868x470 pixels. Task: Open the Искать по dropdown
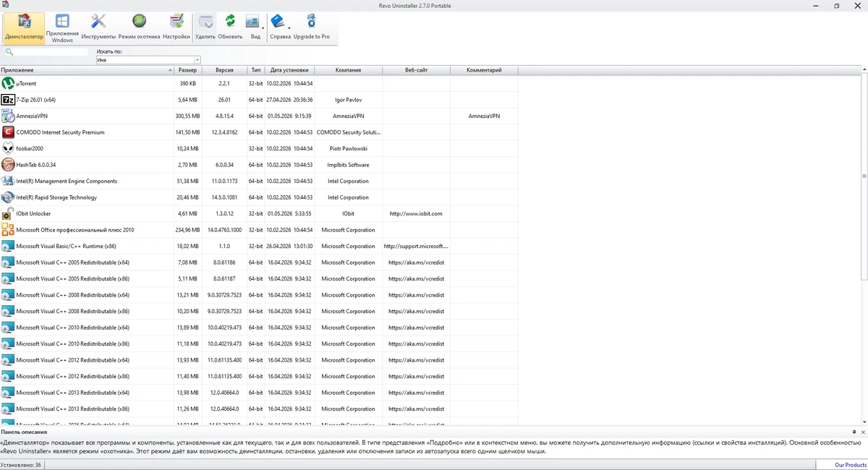pos(148,61)
